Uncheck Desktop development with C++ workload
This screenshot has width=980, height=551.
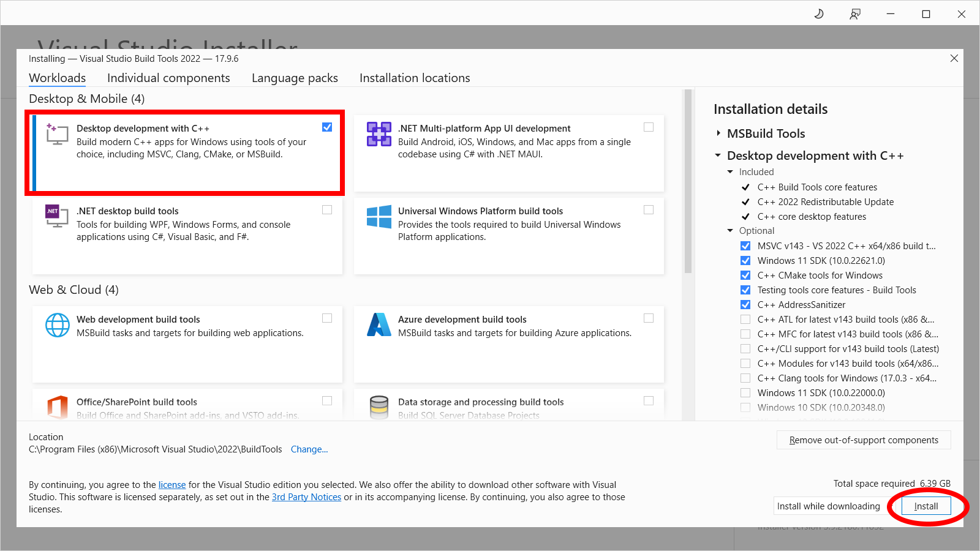tap(327, 127)
